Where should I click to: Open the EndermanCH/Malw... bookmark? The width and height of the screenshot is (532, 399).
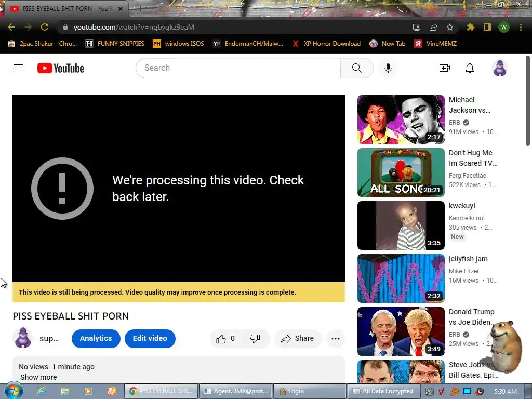click(x=248, y=44)
